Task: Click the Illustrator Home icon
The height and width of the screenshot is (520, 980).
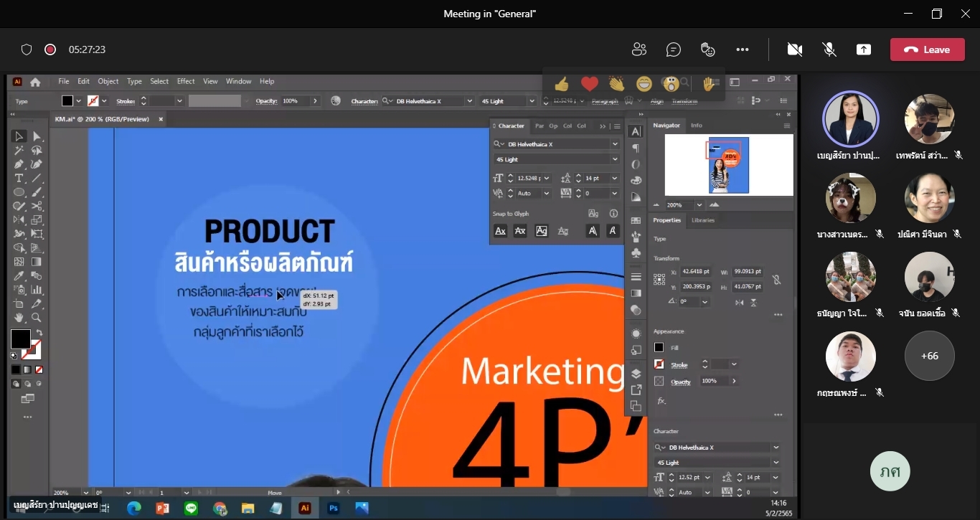Action: [x=34, y=82]
